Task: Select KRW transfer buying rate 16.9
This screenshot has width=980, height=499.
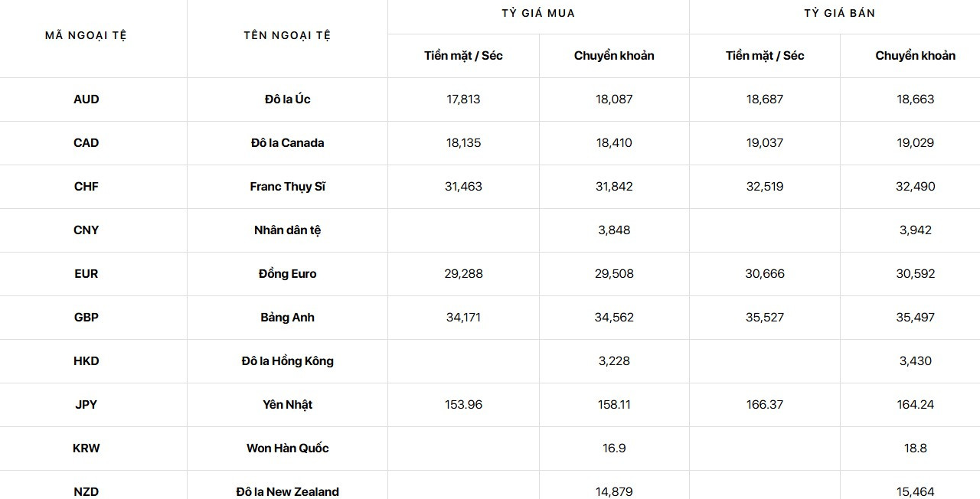Action: pyautogui.click(x=614, y=448)
